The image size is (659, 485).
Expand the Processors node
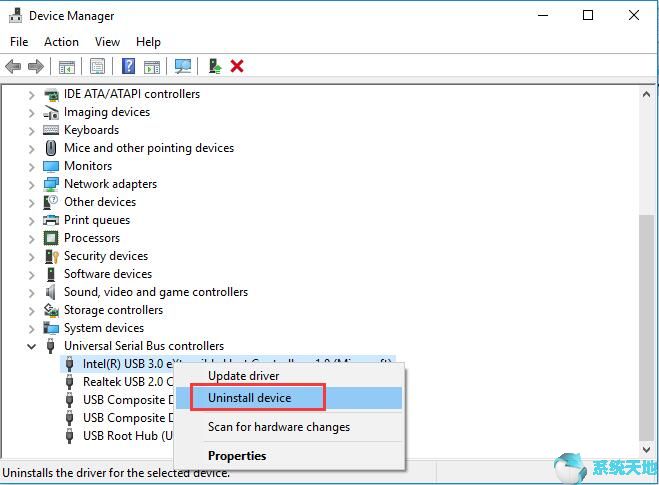tap(31, 239)
